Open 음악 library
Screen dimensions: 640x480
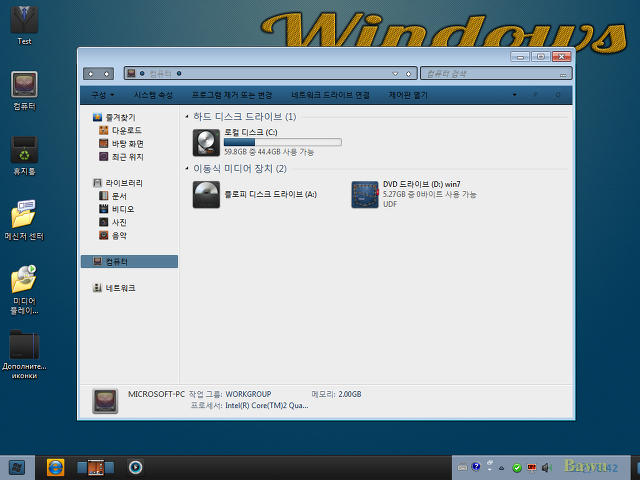[x=113, y=235]
